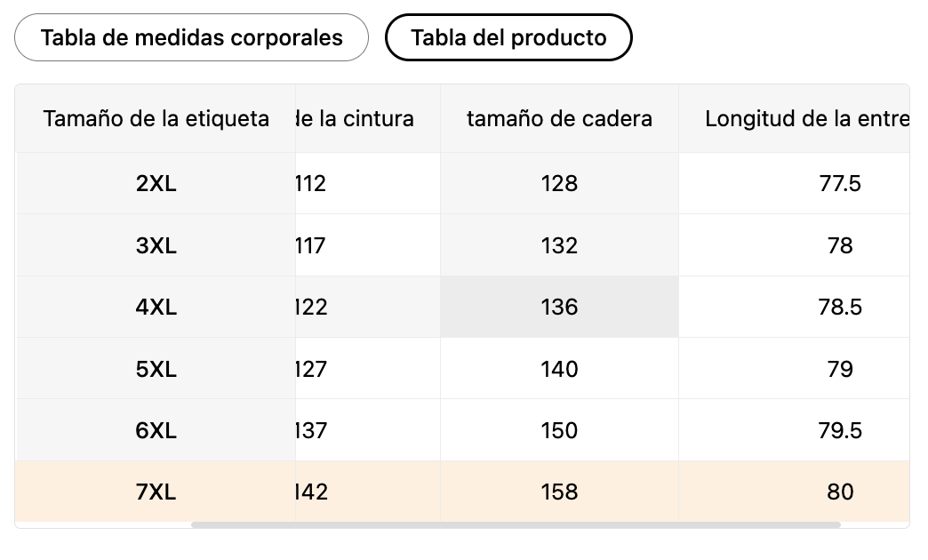Select the Tabla del producto tab
The image size is (928, 560).
coord(508,38)
